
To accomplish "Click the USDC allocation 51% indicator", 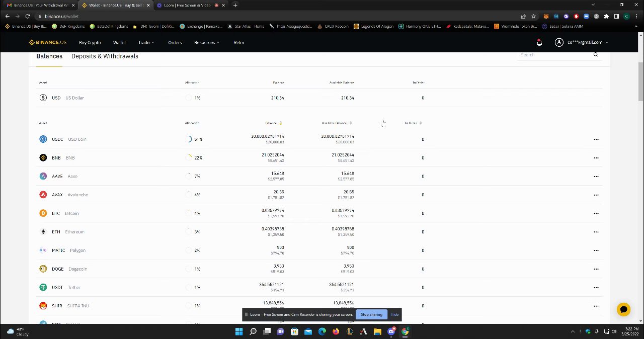I will [194, 139].
